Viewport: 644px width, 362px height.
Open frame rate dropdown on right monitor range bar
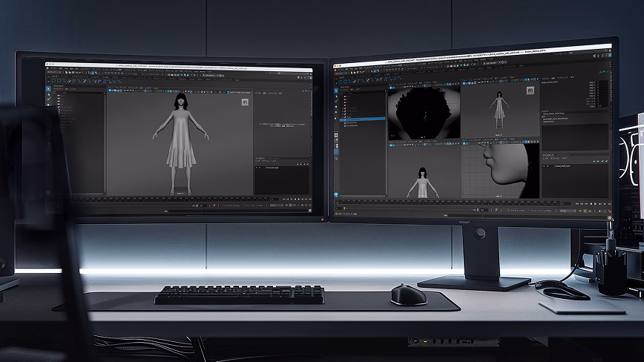click(568, 211)
